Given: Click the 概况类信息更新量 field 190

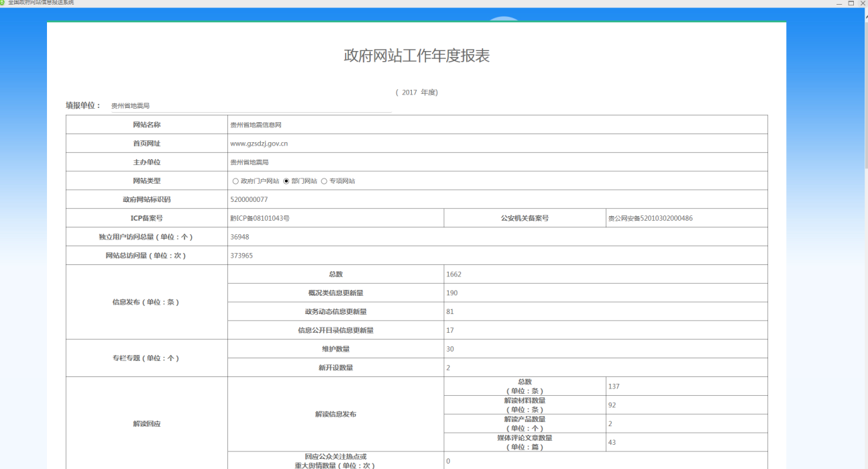Looking at the screenshot, I should coord(606,293).
